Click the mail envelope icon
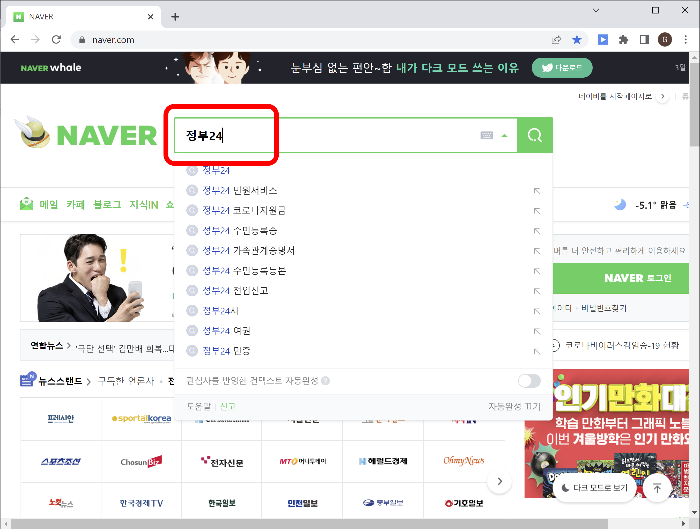700x529 pixels. (26, 204)
